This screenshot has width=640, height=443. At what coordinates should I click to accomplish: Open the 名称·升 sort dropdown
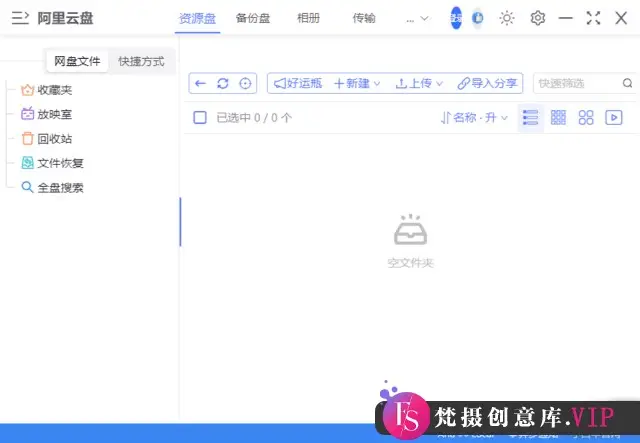(x=474, y=118)
